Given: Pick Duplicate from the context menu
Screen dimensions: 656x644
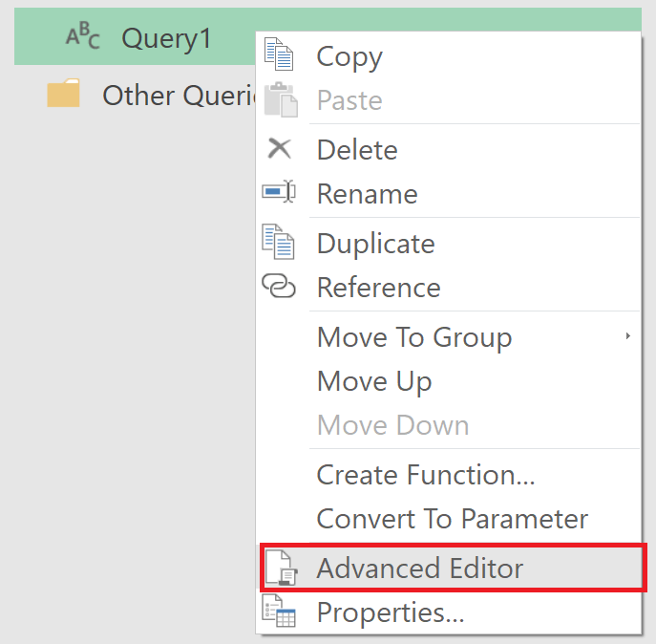Looking at the screenshot, I should click(375, 244).
